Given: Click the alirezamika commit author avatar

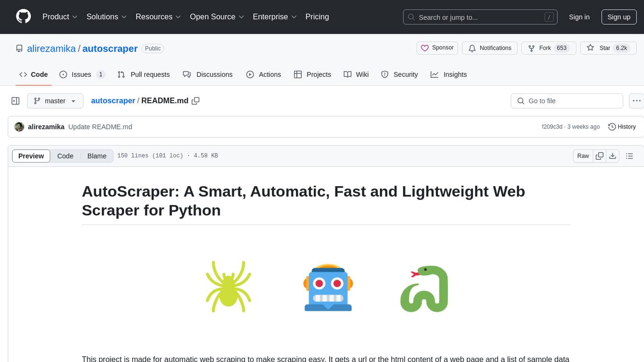Looking at the screenshot, I should 19,127.
